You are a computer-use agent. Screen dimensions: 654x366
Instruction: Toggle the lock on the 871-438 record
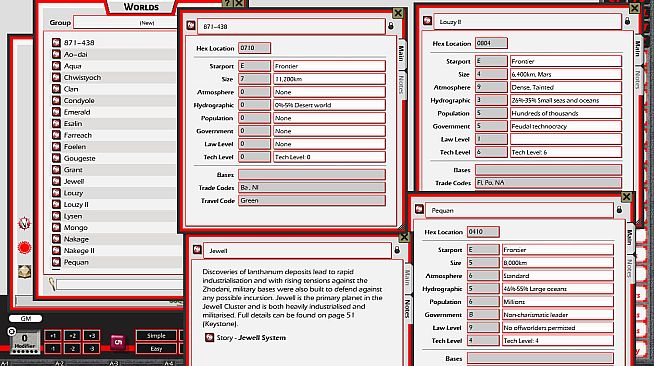point(390,26)
